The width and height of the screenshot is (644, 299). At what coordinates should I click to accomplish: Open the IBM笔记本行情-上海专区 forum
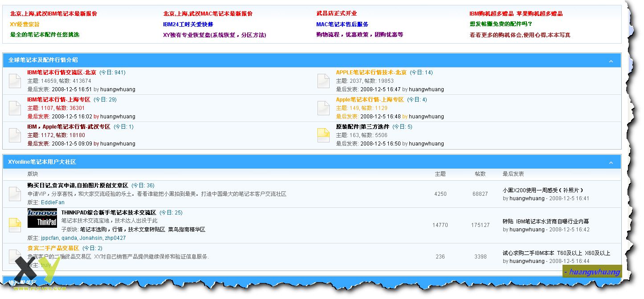coord(59,100)
